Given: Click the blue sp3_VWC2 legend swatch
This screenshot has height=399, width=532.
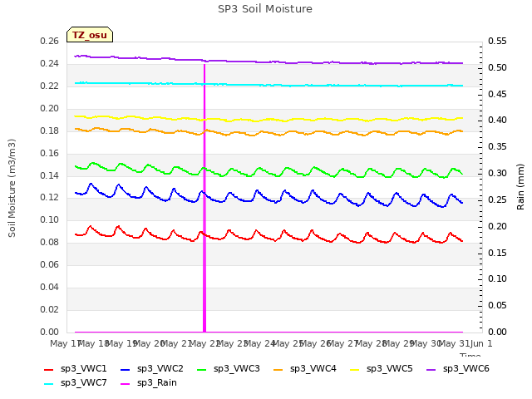Looking at the screenshot, I should click(126, 369).
